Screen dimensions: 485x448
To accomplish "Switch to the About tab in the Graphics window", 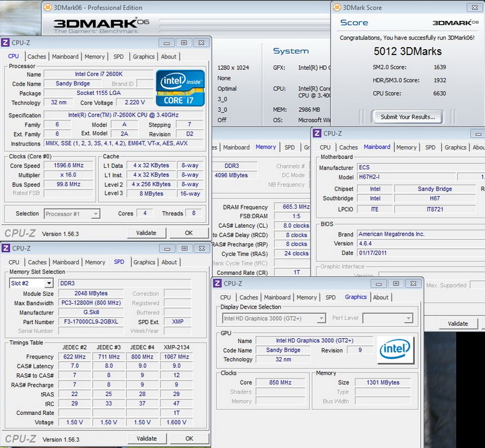I will (381, 297).
